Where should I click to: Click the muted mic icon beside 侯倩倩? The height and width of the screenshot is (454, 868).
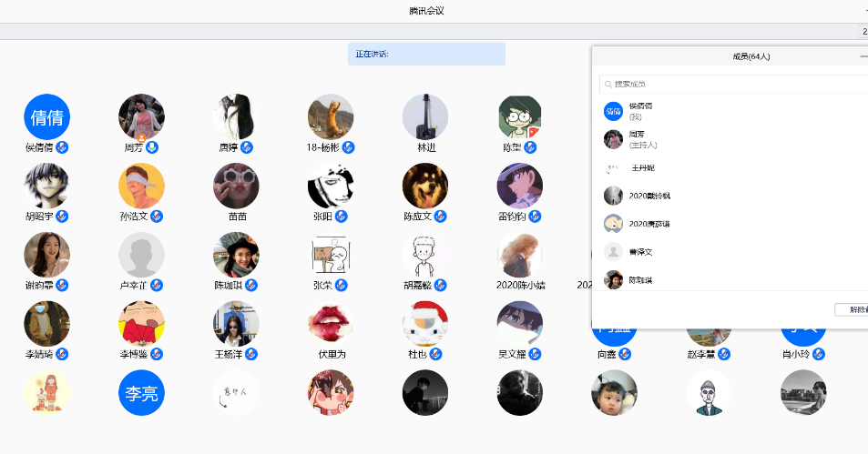tap(62, 147)
